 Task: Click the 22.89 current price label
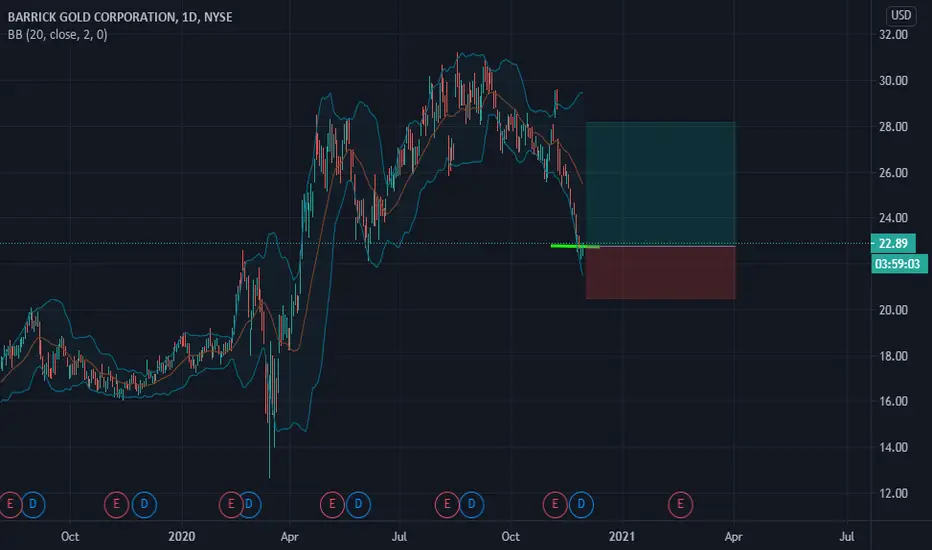point(893,243)
